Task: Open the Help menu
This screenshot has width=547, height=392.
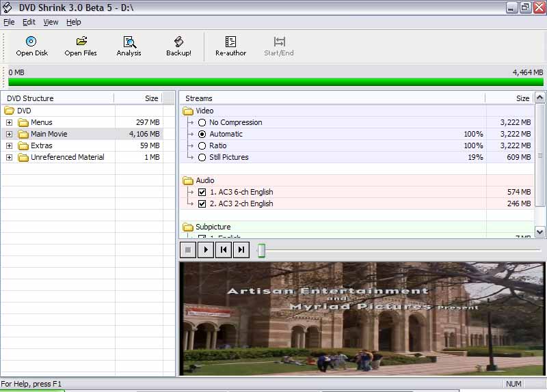Action: (74, 22)
